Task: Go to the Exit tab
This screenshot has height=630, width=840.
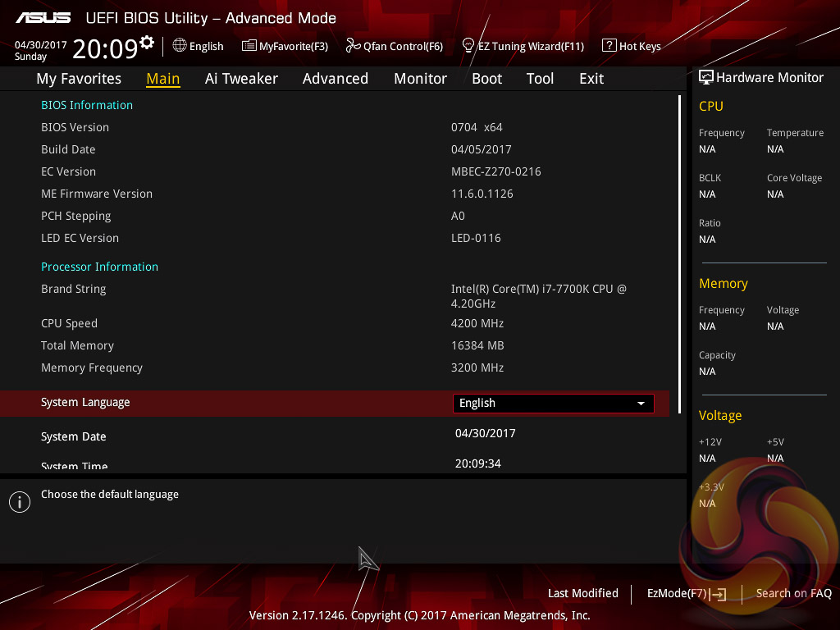Action: tap(591, 79)
